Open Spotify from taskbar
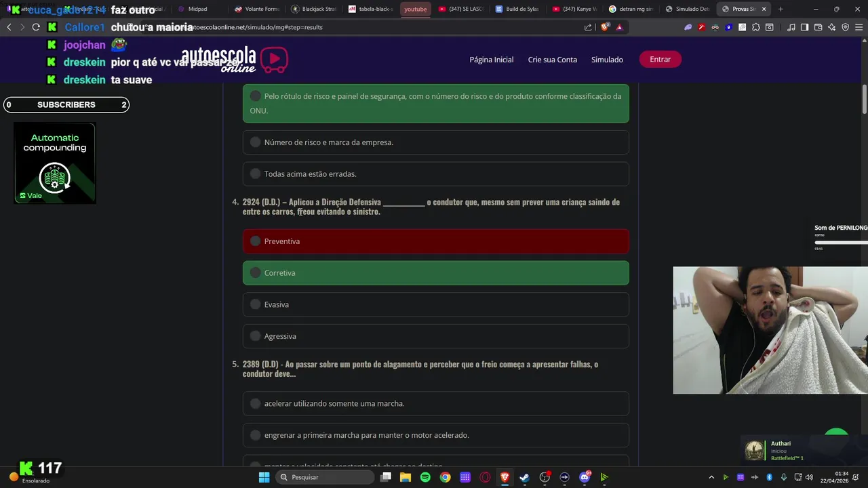Image resolution: width=868 pixels, height=488 pixels. coord(425,477)
